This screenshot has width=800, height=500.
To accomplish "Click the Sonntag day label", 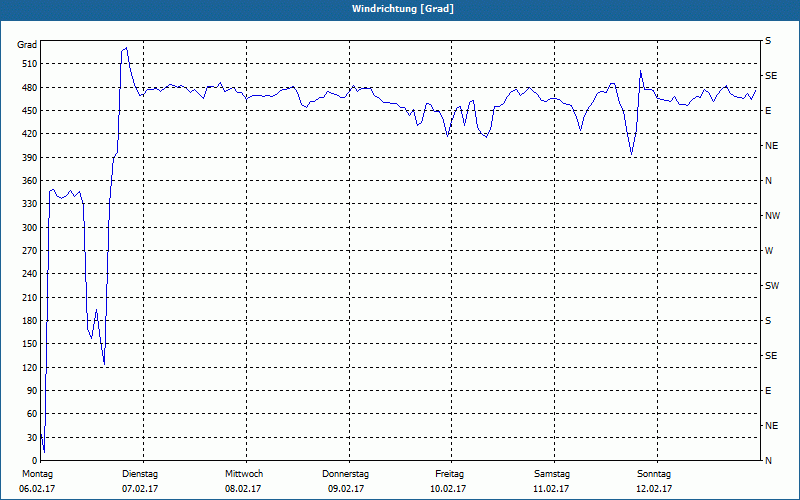I will 654,474.
